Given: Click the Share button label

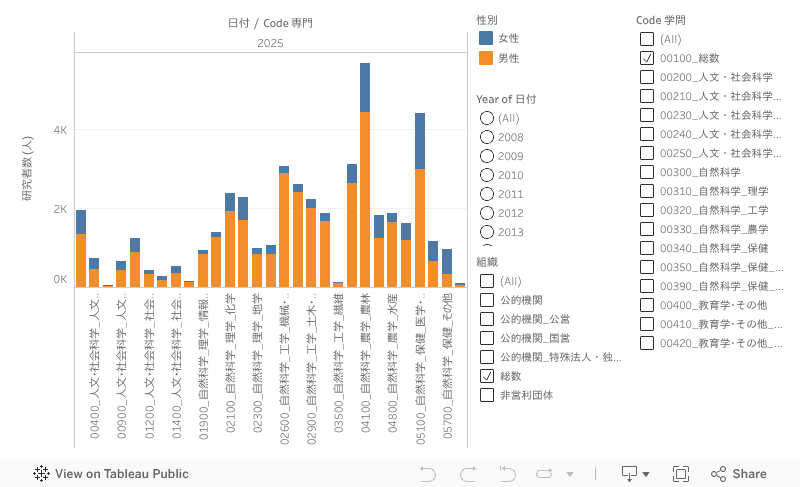Looking at the screenshot, I should pyautogui.click(x=749, y=474).
